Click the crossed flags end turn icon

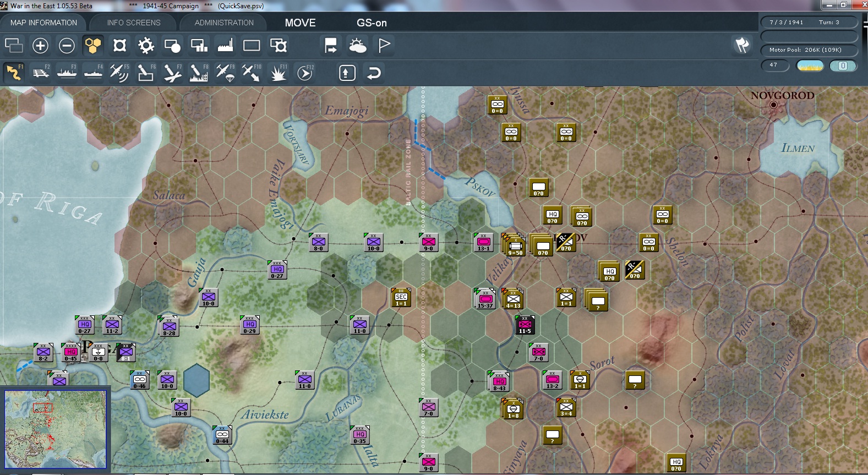[x=742, y=45]
